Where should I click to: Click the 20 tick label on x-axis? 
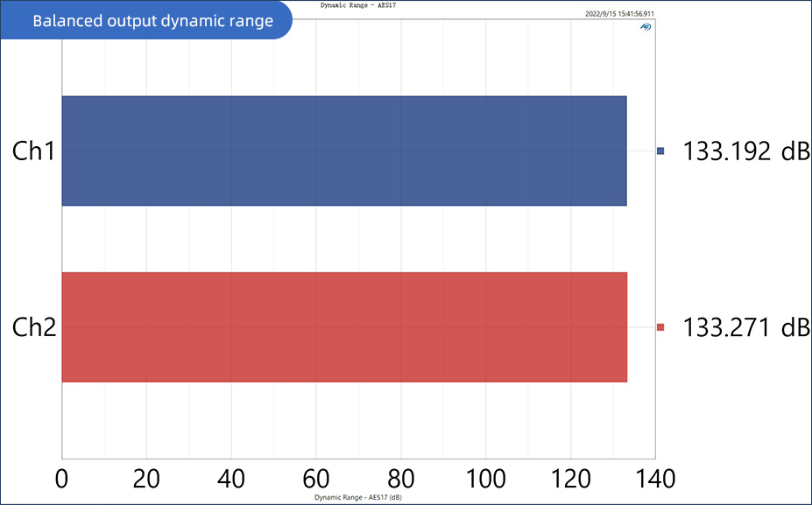(x=146, y=478)
